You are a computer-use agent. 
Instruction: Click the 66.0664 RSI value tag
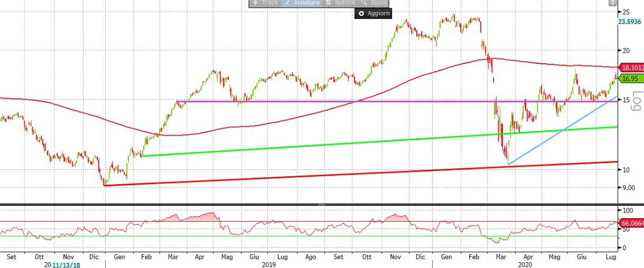tap(630, 224)
